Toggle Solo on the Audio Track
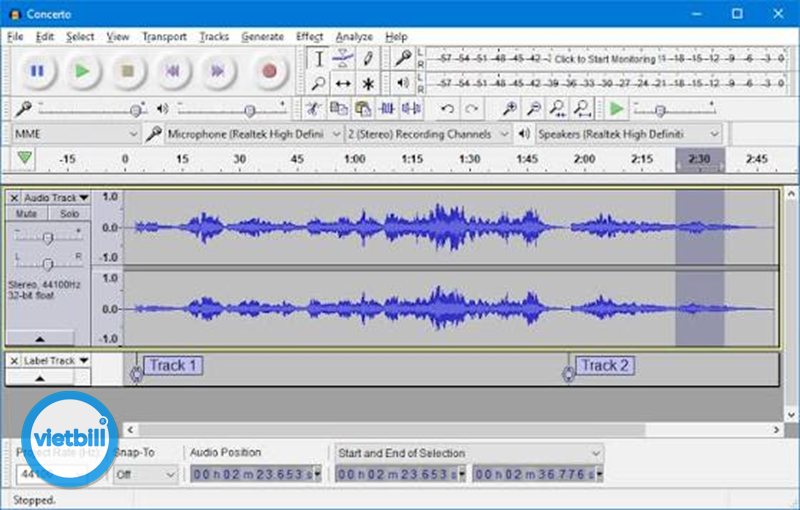Viewport: 800px width, 510px height. 69,214
